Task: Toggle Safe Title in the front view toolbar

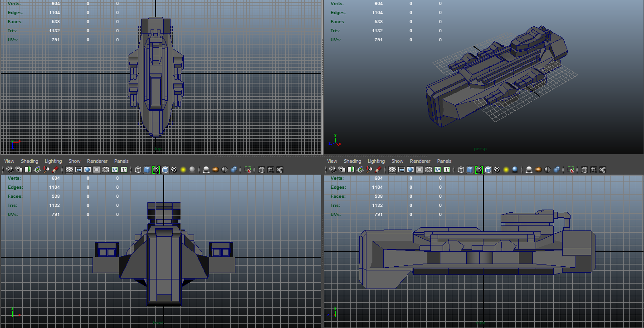Action: (x=124, y=170)
